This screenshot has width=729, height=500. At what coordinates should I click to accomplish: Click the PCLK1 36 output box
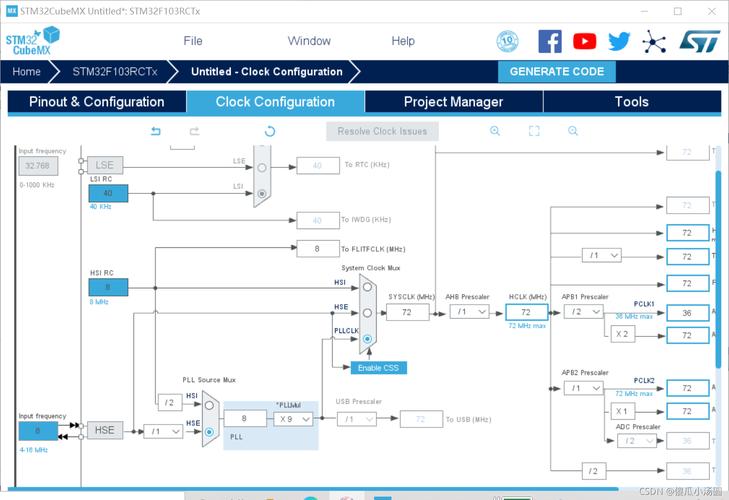688,313
